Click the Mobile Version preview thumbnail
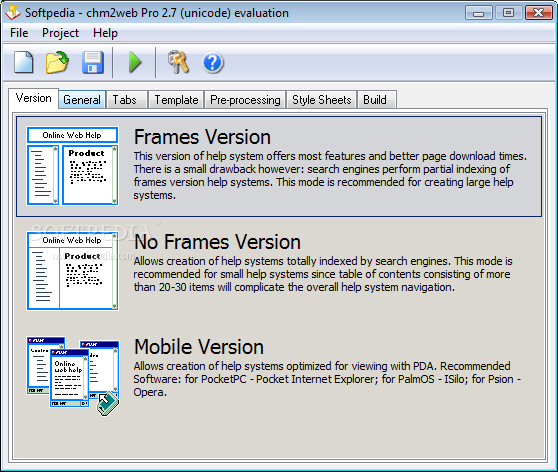 click(73, 376)
